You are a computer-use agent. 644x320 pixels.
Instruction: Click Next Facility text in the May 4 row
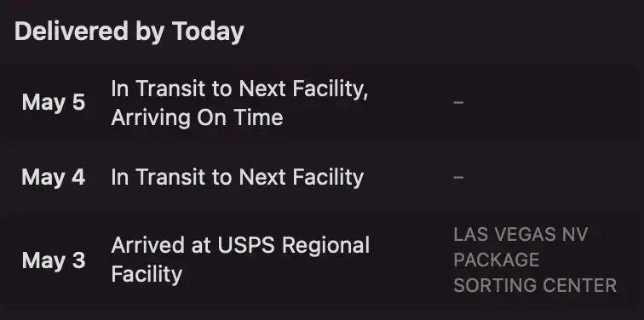click(302, 178)
